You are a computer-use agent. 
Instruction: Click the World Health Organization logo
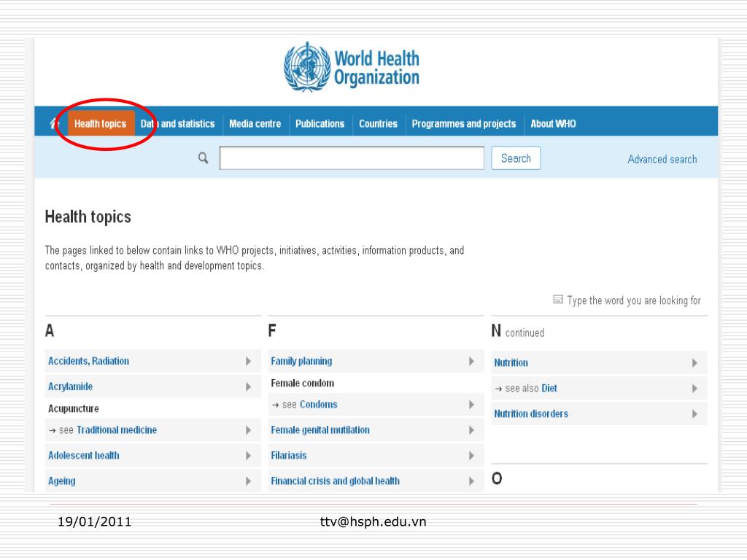point(352,67)
